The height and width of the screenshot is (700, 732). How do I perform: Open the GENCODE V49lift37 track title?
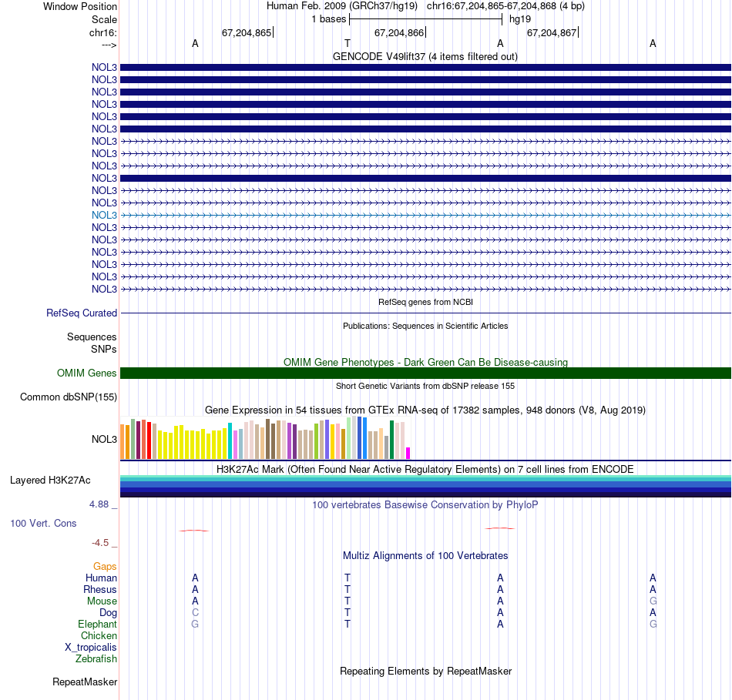[425, 56]
